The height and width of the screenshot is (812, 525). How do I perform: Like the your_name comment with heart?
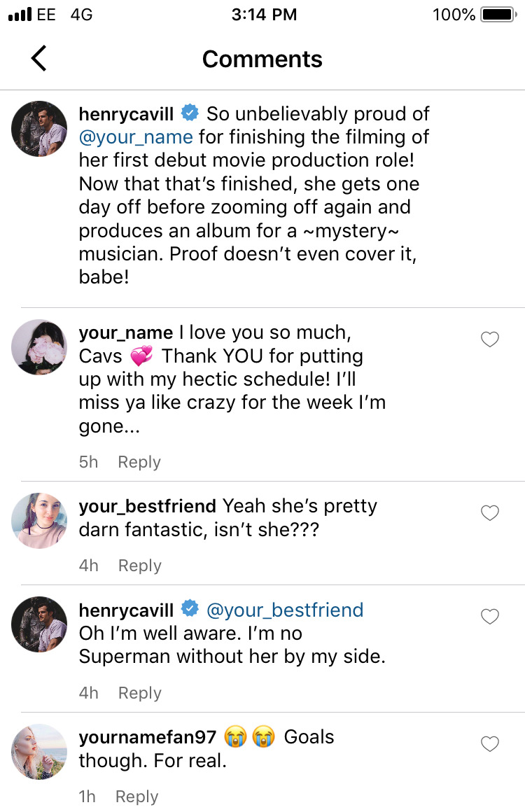coord(490,339)
